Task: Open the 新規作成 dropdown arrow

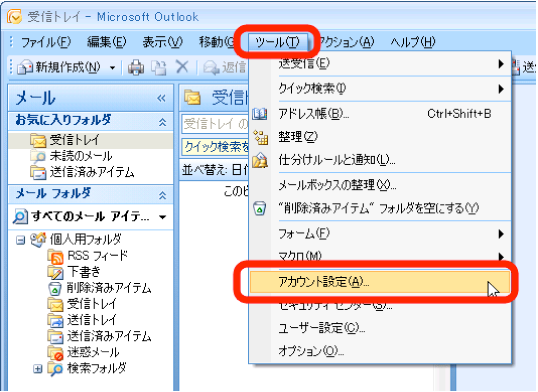Action: [112, 68]
